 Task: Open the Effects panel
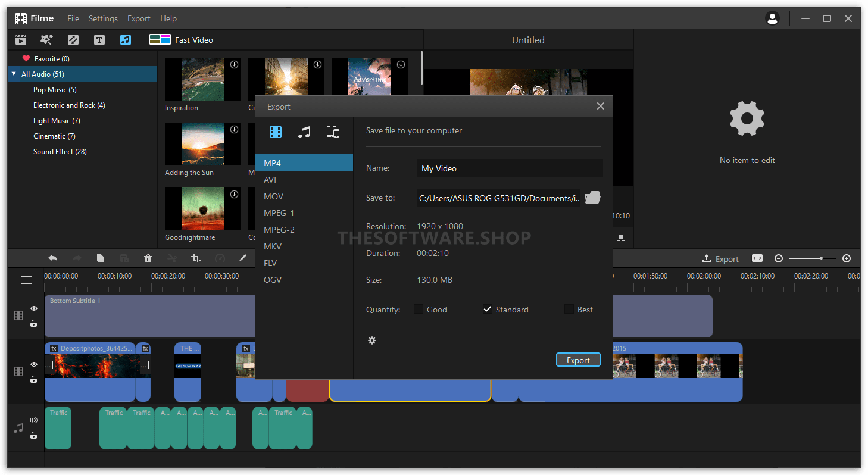pos(46,39)
